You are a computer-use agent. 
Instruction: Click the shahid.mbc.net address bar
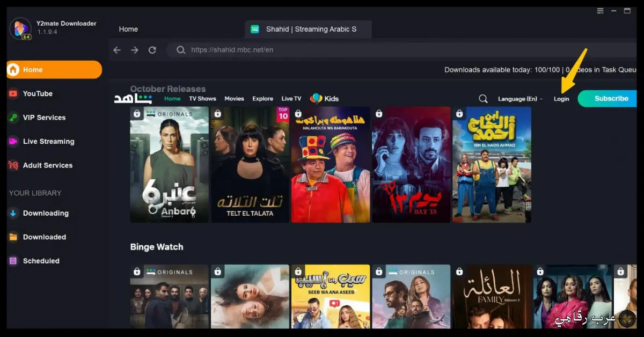[268, 49]
